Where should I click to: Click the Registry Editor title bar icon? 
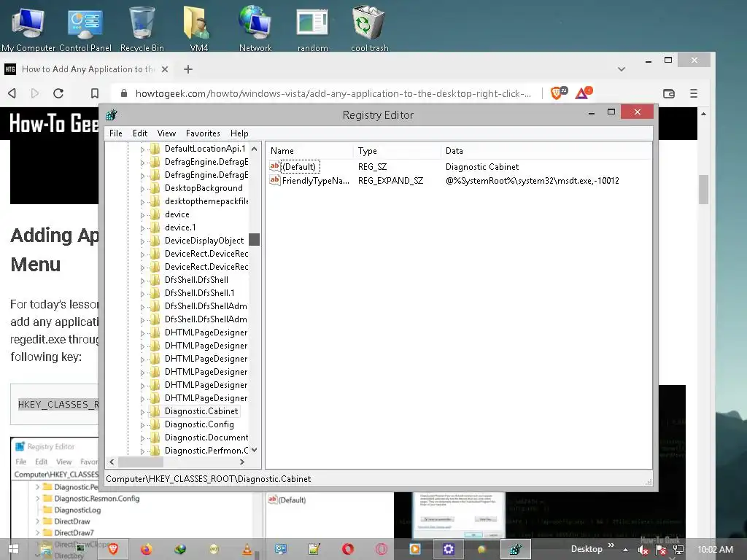(112, 114)
